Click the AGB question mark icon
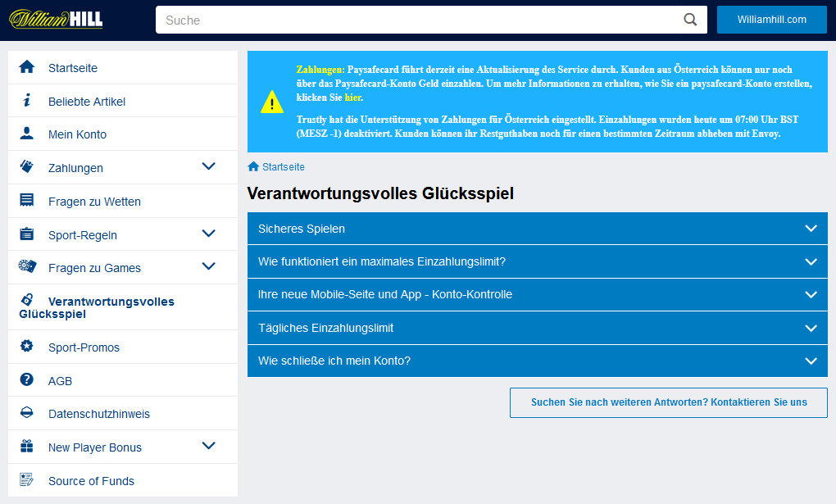This screenshot has width=836, height=504. tap(27, 379)
